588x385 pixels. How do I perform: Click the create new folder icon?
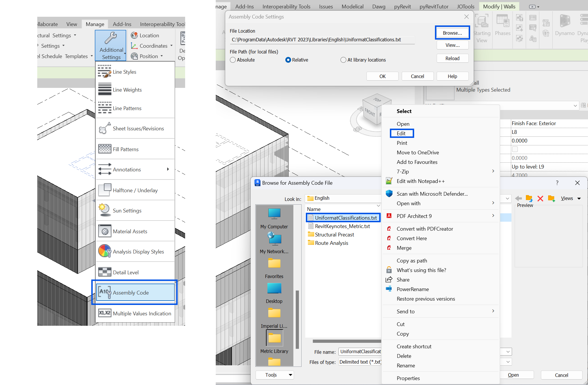coord(551,198)
